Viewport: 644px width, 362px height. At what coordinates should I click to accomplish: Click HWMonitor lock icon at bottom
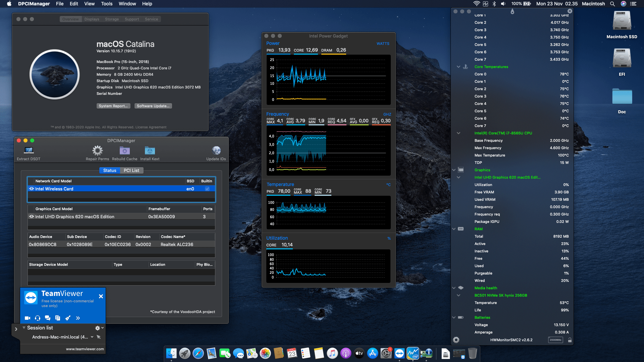coord(570,340)
